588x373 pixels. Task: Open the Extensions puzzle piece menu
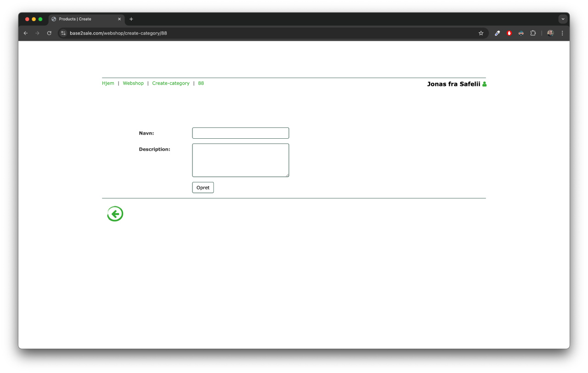pyautogui.click(x=533, y=33)
